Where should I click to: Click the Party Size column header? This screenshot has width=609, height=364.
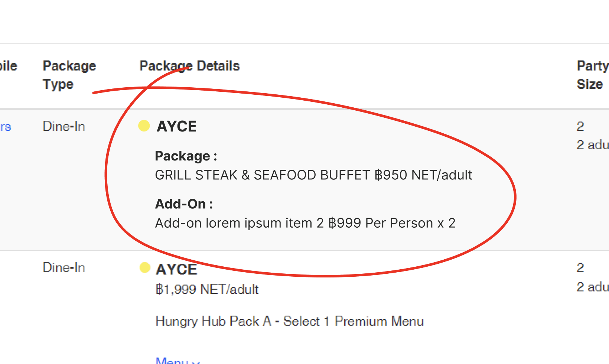click(x=592, y=75)
